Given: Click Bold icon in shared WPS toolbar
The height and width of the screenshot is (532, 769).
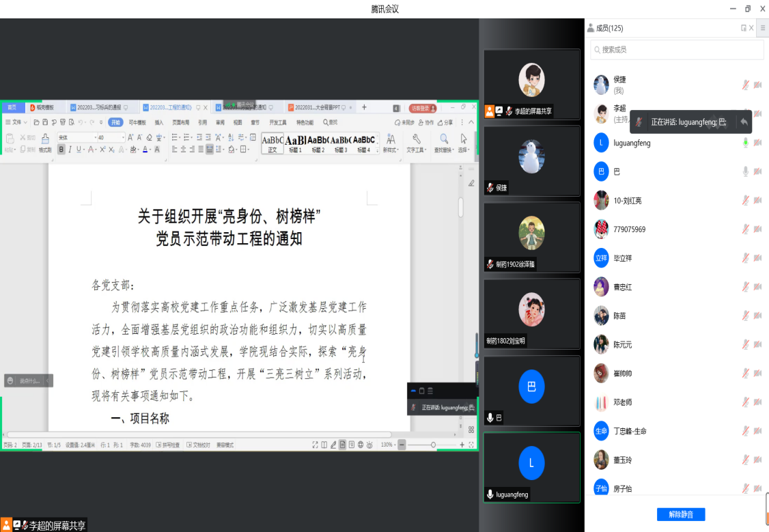Looking at the screenshot, I should point(61,150).
